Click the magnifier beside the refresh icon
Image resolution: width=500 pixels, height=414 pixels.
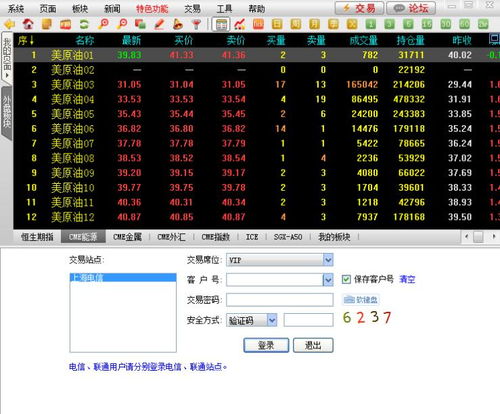103,24
